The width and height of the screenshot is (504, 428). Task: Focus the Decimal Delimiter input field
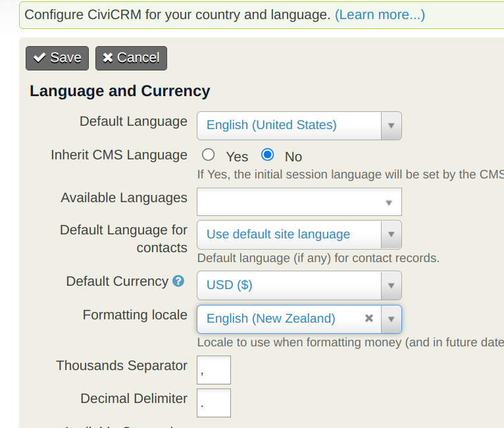tap(214, 403)
